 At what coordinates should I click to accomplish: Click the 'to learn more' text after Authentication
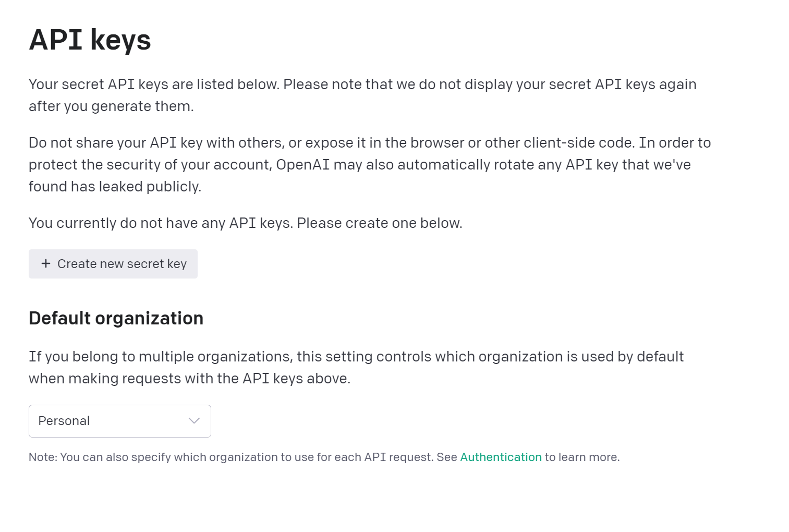coord(582,457)
